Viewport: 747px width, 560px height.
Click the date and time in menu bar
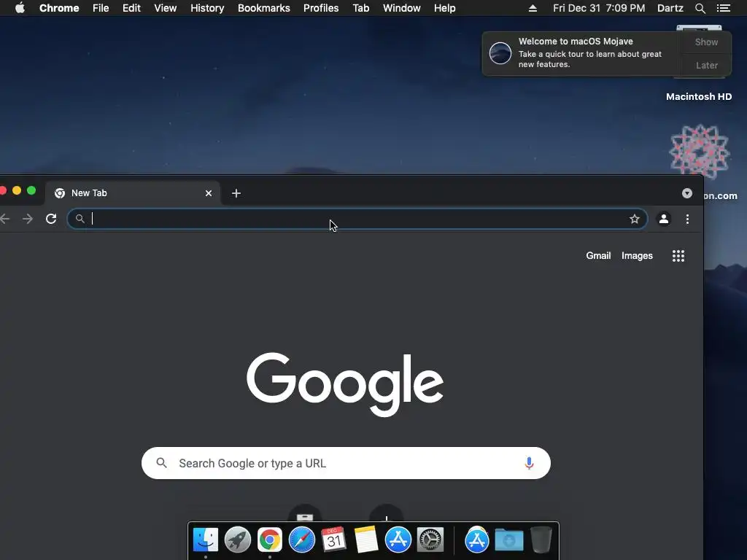(599, 8)
